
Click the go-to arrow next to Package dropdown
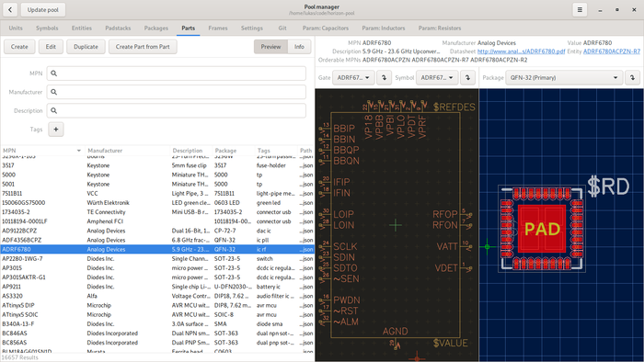632,77
